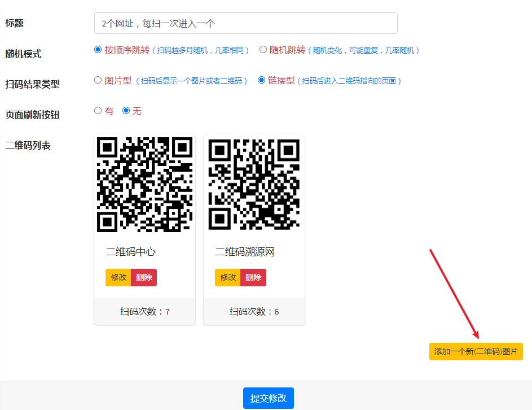The image size is (532, 410).
Task: Select 随机跳转 random jump radio
Action: [x=263, y=50]
